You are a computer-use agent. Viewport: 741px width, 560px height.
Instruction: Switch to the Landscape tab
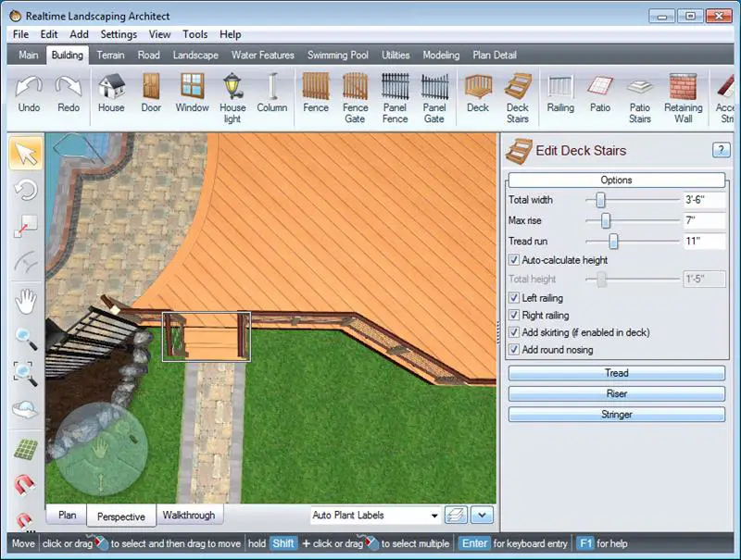195,56
